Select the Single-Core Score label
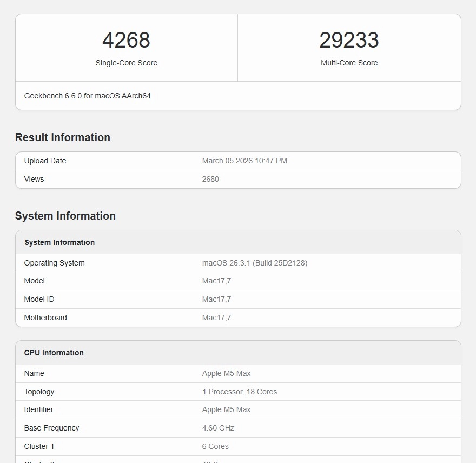 [126, 63]
